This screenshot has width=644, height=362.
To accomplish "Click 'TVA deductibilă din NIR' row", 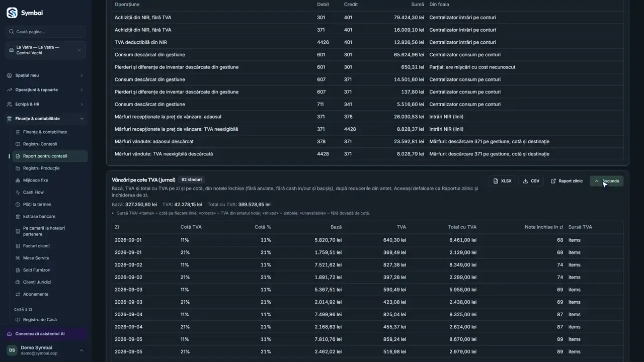I will coord(367,42).
